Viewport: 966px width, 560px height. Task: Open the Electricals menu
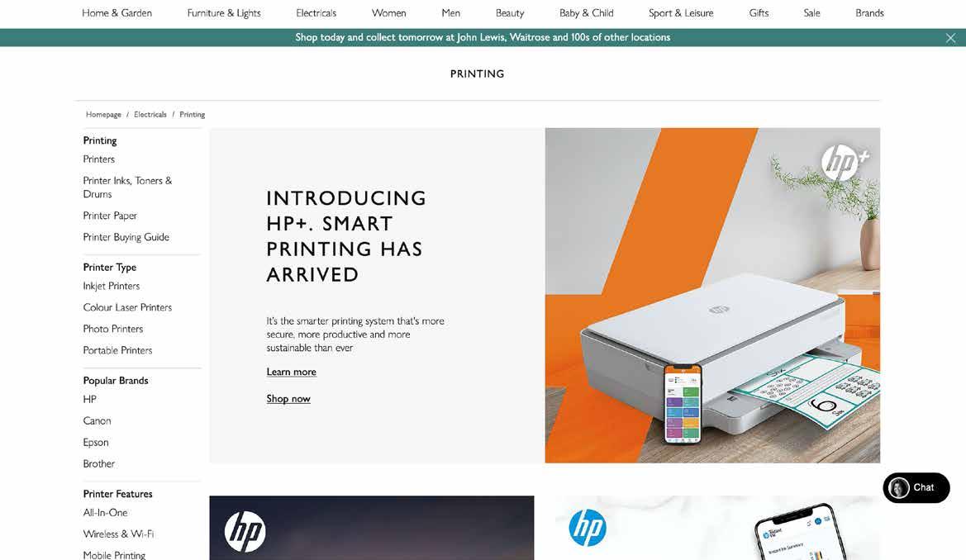[x=316, y=13]
